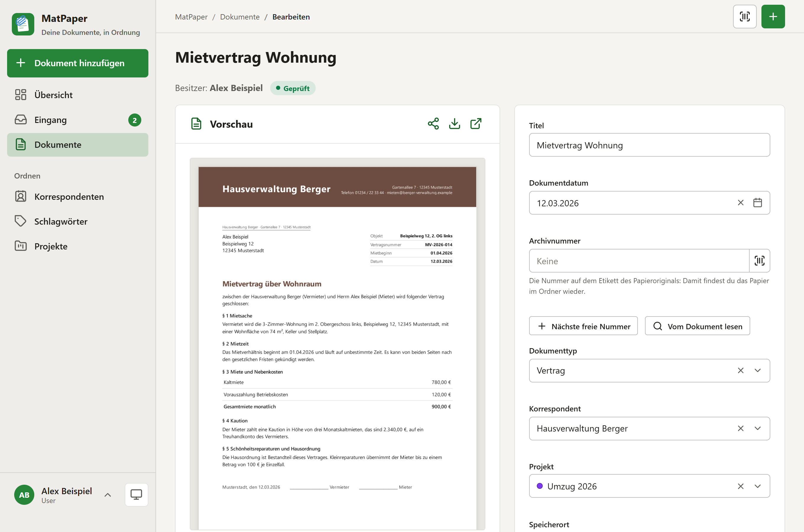The height and width of the screenshot is (532, 804).
Task: Follow the Dokumente breadcrumb link
Action: (x=240, y=17)
